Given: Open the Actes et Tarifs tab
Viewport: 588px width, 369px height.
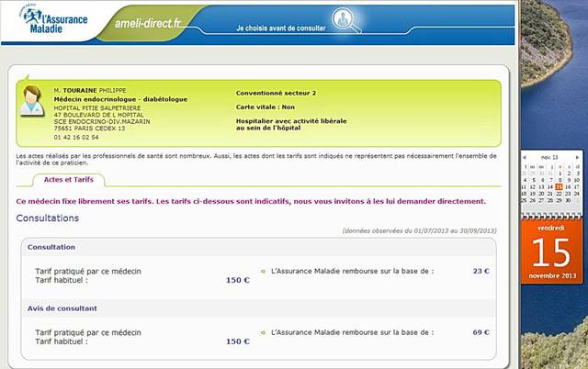Looking at the screenshot, I should point(68,179).
